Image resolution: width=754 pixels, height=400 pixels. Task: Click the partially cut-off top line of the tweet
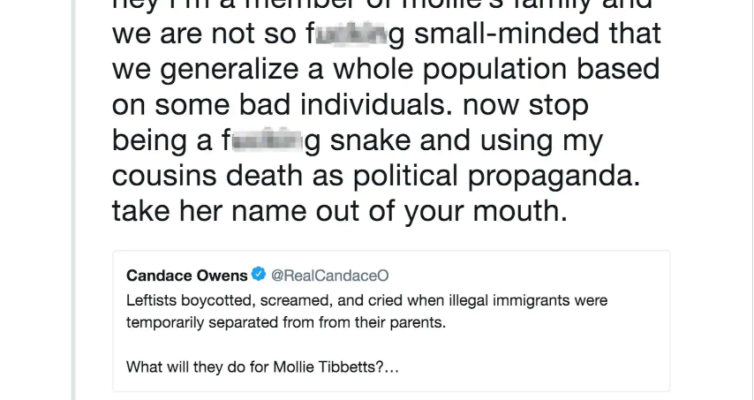click(382, 5)
